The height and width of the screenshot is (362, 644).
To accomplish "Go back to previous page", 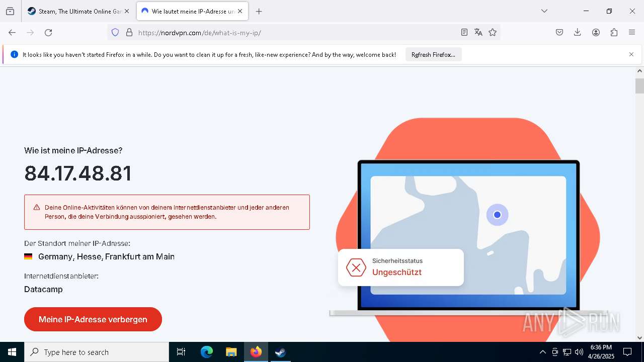I will click(x=12, y=32).
